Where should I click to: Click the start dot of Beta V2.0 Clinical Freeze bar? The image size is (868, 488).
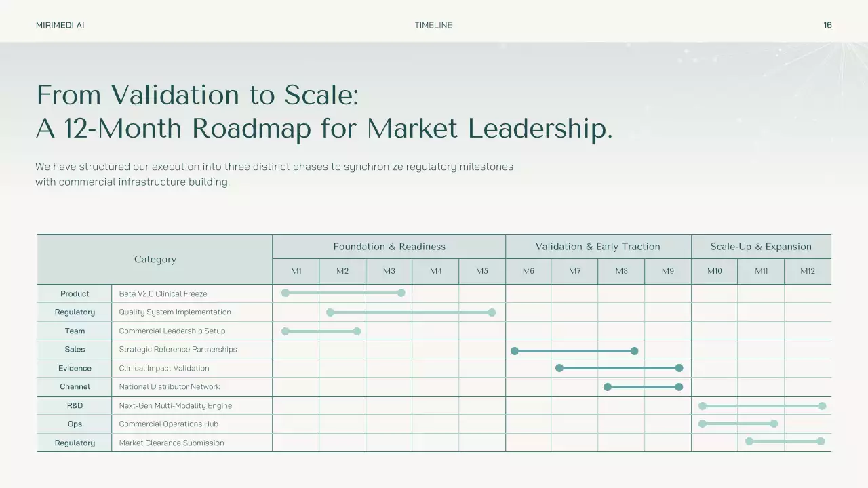point(285,293)
